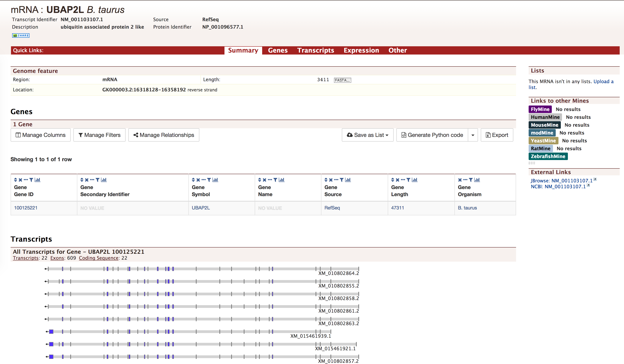View summary chart for Gene Organism column
Screen dimensions: 624x364
tap(477, 180)
